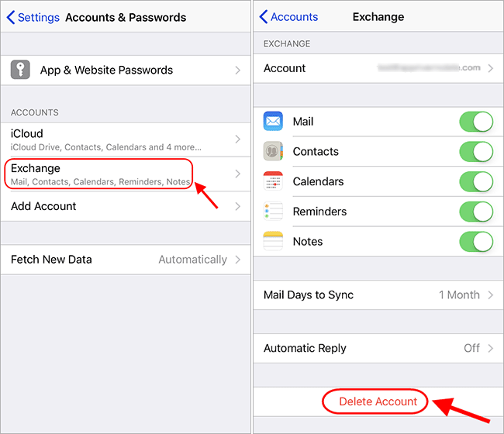Expand Mail Days to Sync setting
The height and width of the screenshot is (434, 504).
[x=378, y=295]
